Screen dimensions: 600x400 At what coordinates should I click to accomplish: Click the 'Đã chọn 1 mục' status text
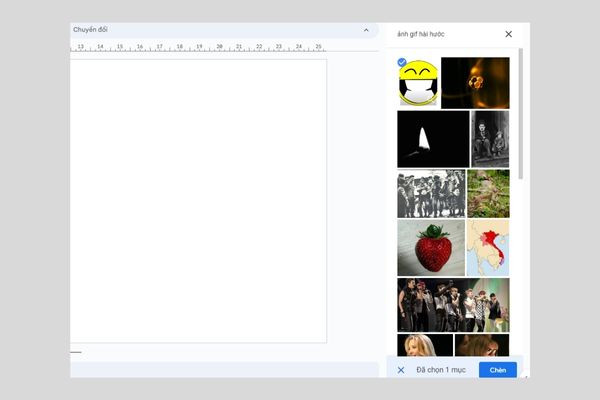[x=441, y=370]
